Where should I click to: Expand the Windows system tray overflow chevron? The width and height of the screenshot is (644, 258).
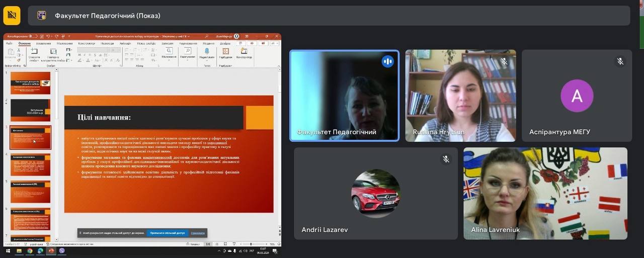pos(219,251)
